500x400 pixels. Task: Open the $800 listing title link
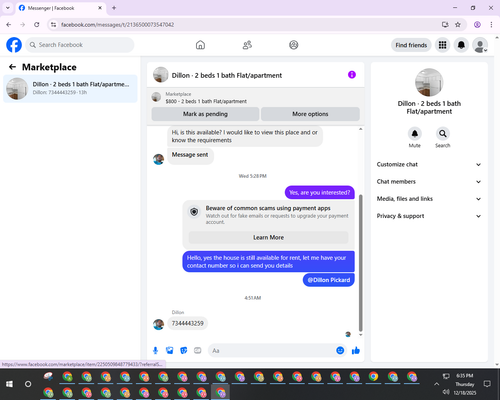point(206,101)
